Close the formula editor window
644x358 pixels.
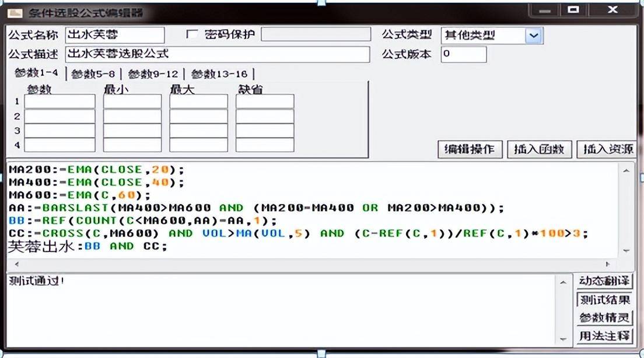pyautogui.click(x=612, y=10)
